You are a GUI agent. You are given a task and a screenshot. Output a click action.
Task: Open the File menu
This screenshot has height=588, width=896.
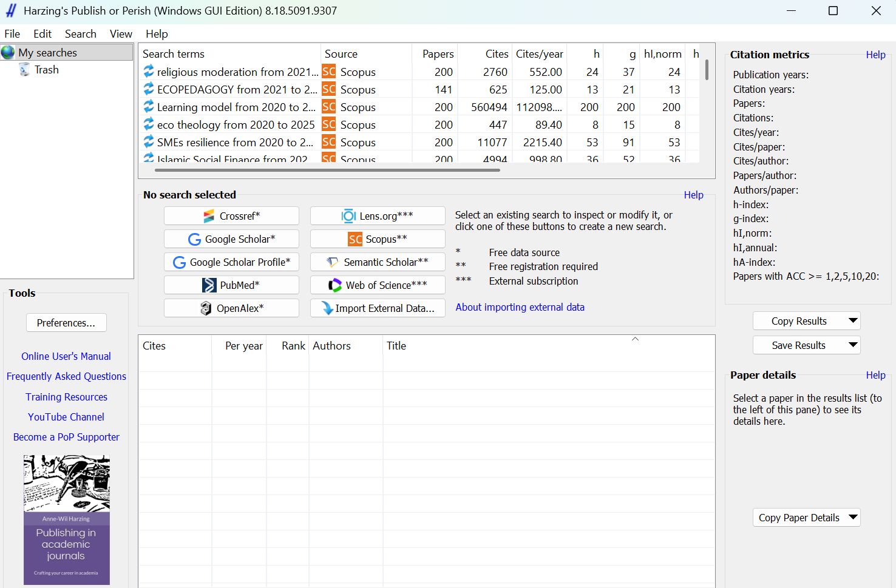(12, 34)
